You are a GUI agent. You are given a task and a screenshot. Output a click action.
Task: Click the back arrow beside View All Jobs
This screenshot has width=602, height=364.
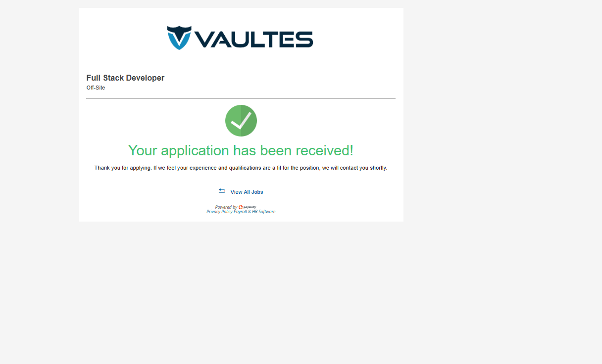click(x=222, y=191)
